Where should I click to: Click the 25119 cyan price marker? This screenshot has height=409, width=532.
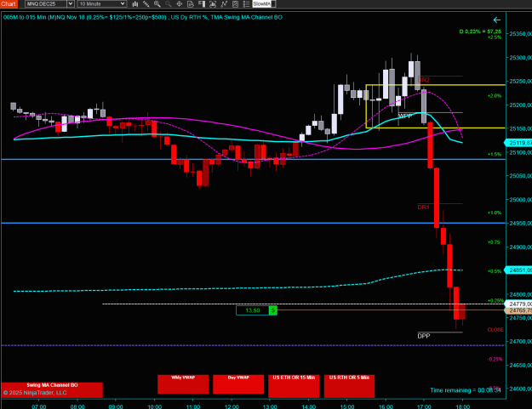click(519, 143)
